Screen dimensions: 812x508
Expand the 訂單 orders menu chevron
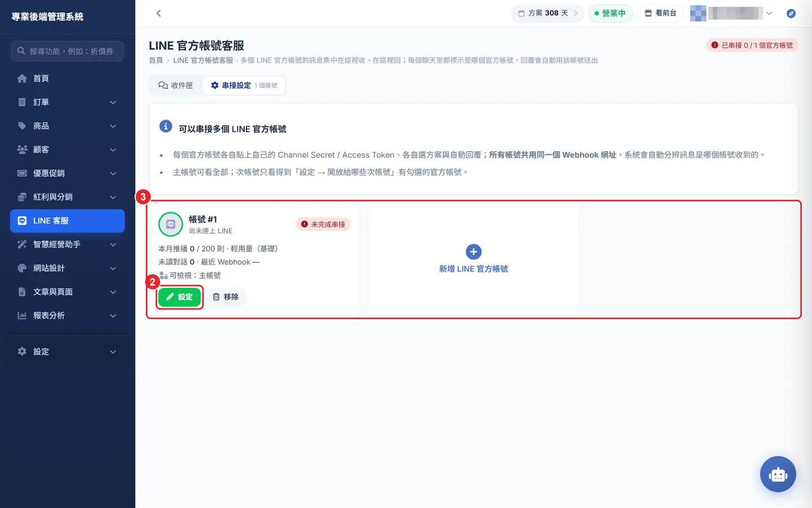tap(113, 102)
